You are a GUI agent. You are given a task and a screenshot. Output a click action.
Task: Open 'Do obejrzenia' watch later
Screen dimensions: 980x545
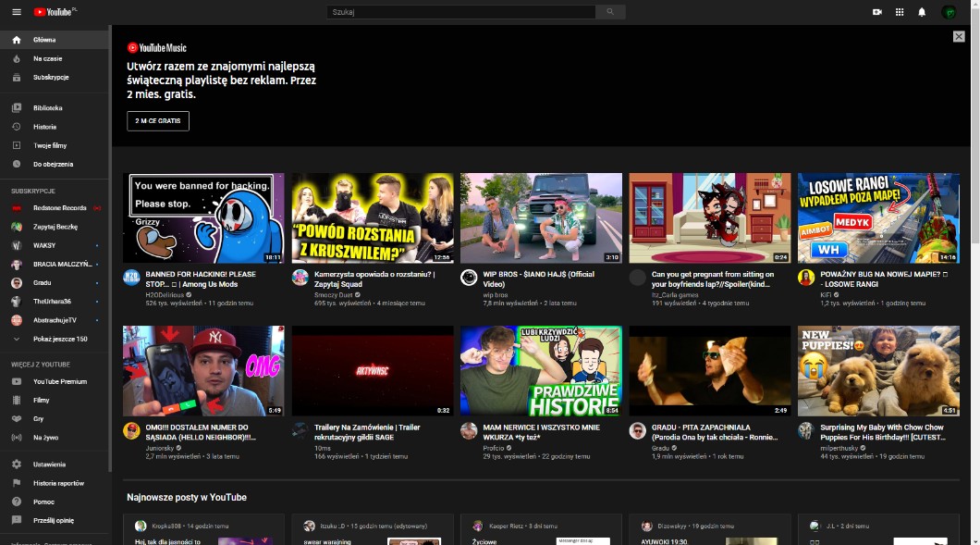53,164
